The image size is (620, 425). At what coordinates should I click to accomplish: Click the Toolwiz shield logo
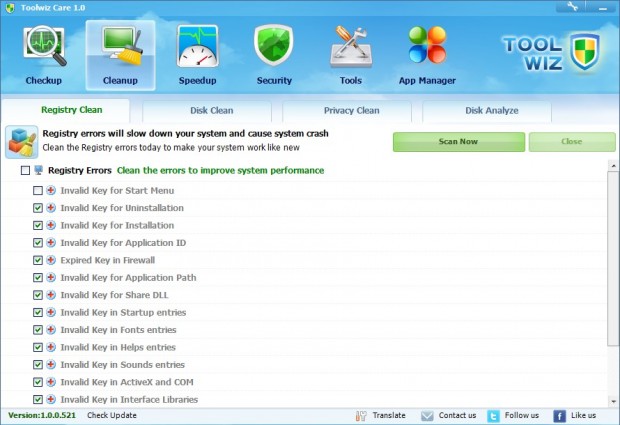(584, 52)
